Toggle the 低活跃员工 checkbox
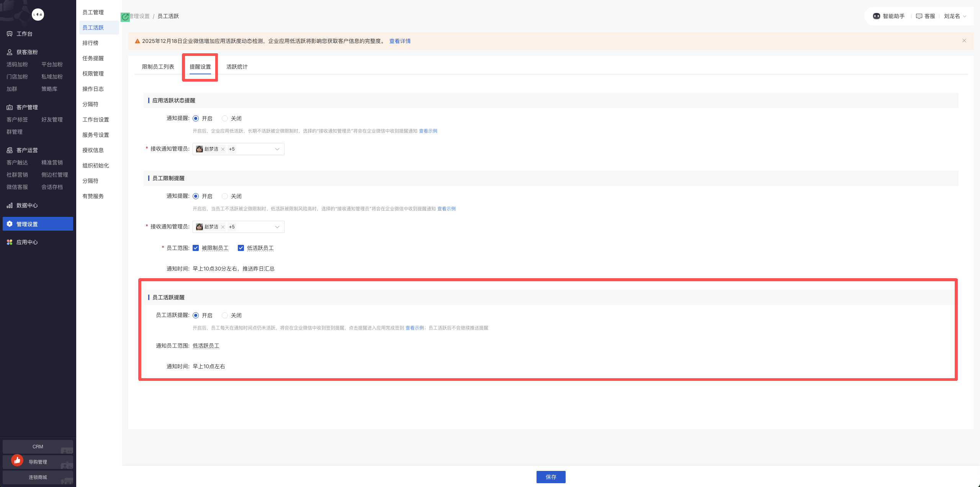 [x=241, y=248]
